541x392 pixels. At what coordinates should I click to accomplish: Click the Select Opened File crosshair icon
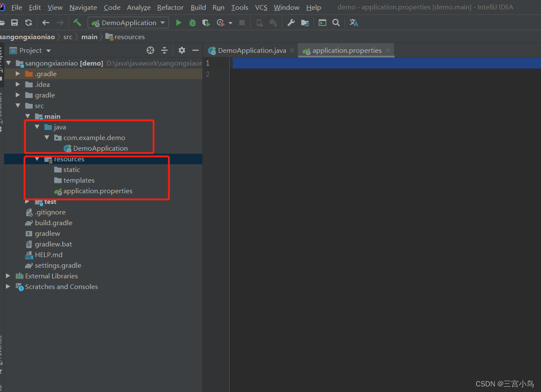click(x=150, y=50)
